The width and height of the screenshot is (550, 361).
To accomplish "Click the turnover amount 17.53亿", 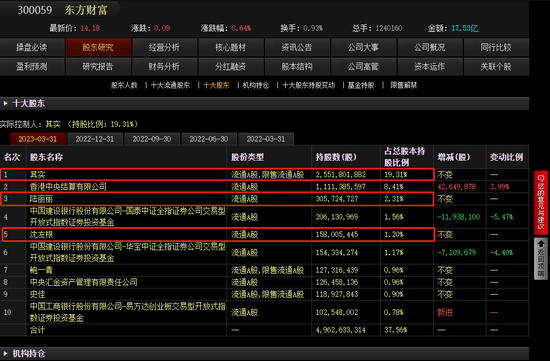I will click(465, 28).
